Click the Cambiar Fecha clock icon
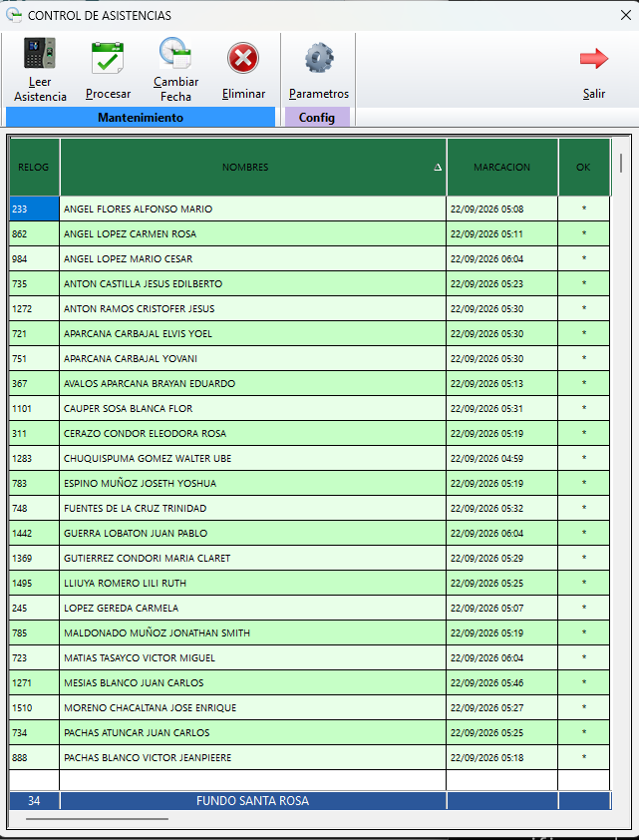The width and height of the screenshot is (639, 840). (175, 53)
